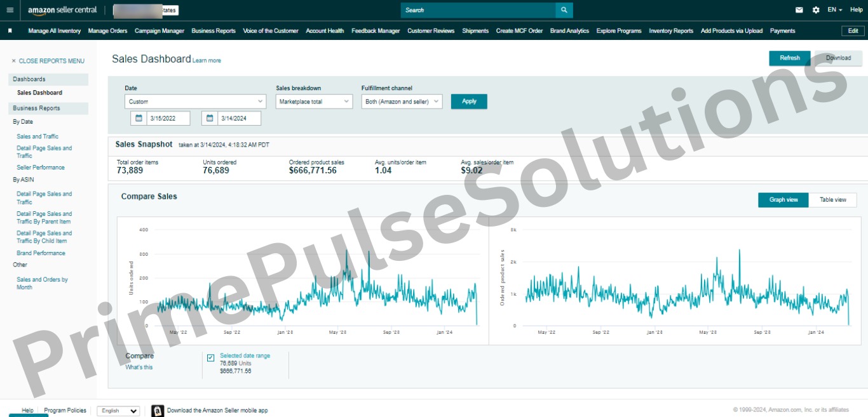Click the end date calendar icon
Viewport: 868px width, 417px height.
211,118
